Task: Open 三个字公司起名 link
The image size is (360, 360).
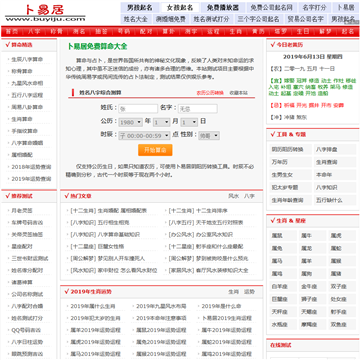Action: [258, 19]
